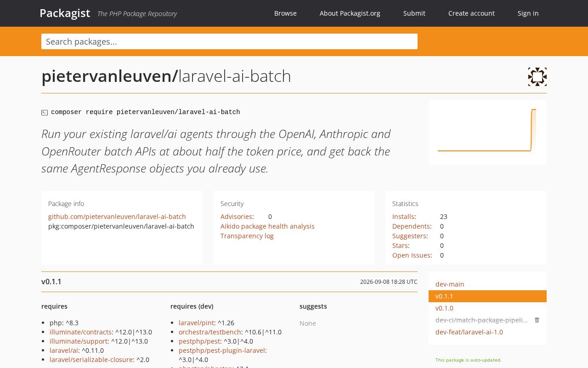Click the 'This package is auto-updated.' note
This screenshot has height=368, width=588.
tap(469, 360)
